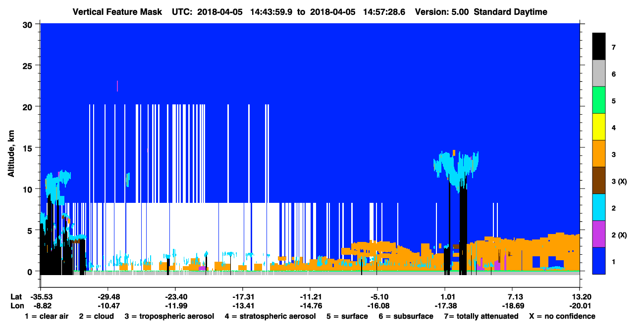
Task: Click the purple color bar segment labeled 2 (X)
Action: (x=599, y=234)
